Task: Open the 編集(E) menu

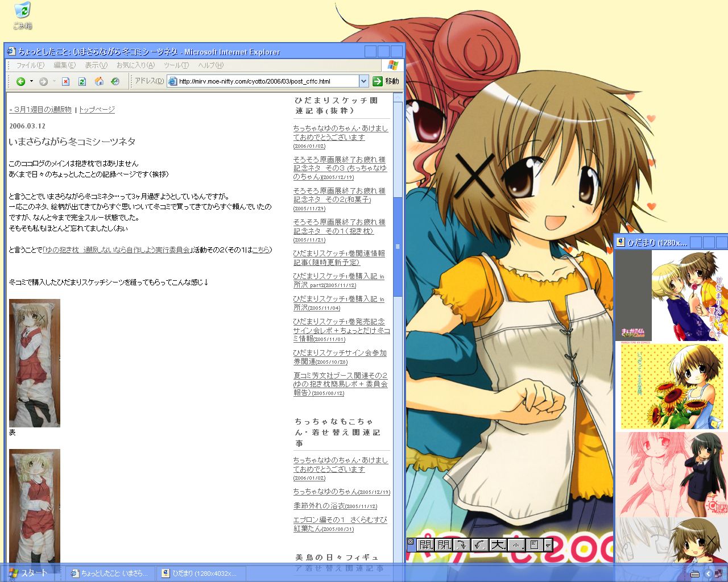Action: (64, 65)
